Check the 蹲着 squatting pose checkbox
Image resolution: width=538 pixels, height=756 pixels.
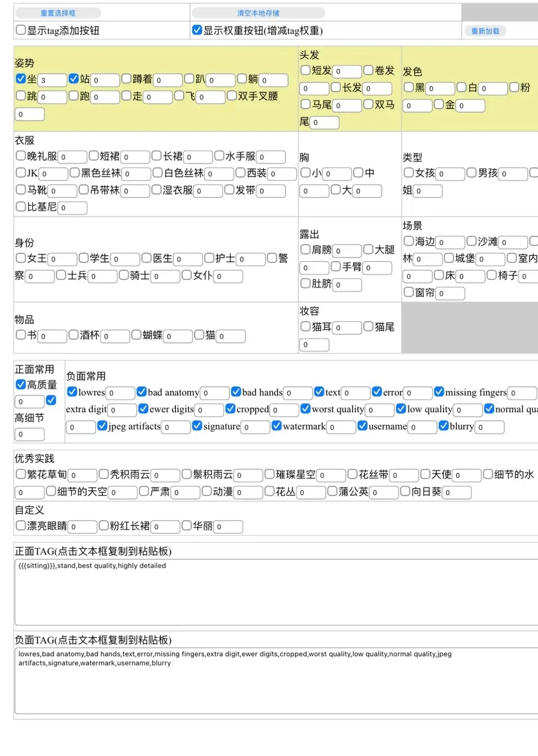[126, 79]
